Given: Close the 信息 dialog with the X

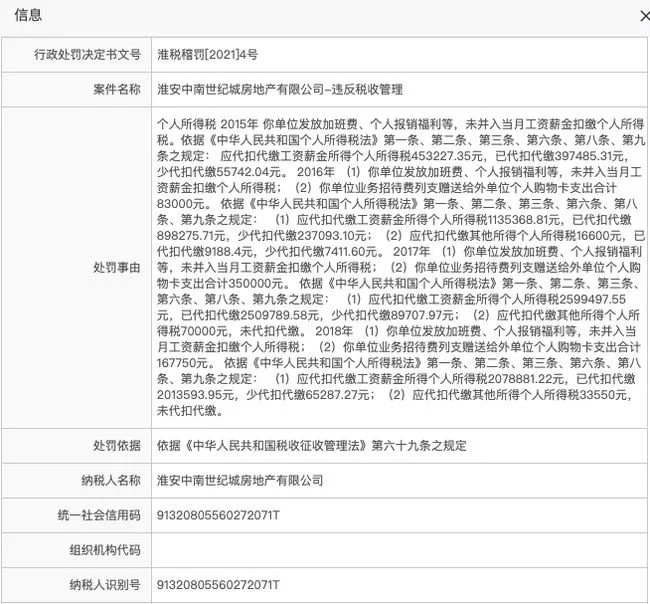Looking at the screenshot, I should point(645,17).
